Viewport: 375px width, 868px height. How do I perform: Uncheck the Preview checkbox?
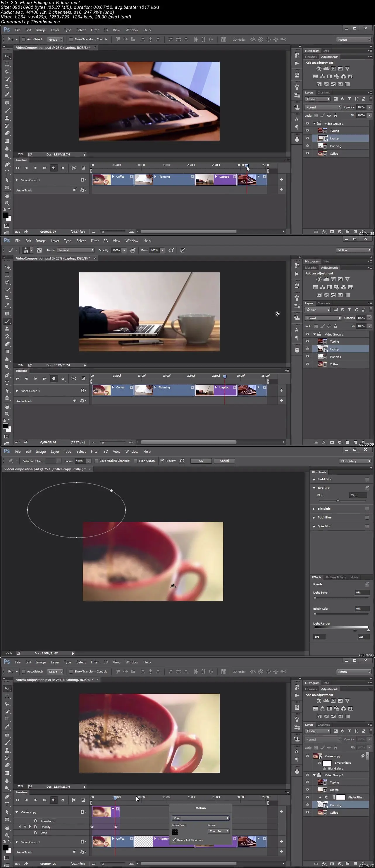162,461
